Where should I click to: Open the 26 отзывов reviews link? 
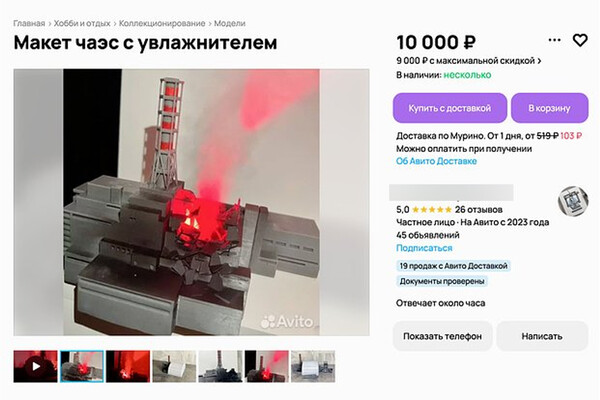478,210
